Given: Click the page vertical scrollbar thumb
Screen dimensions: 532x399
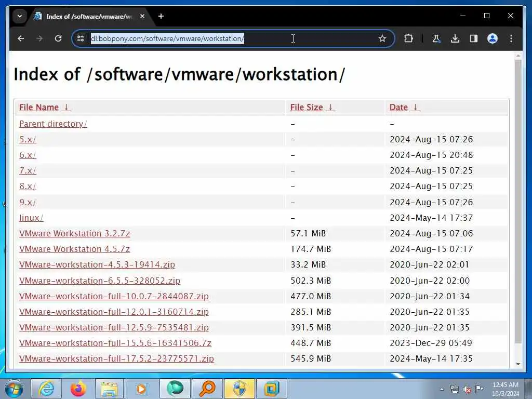Looking at the screenshot, I should click(518, 202).
